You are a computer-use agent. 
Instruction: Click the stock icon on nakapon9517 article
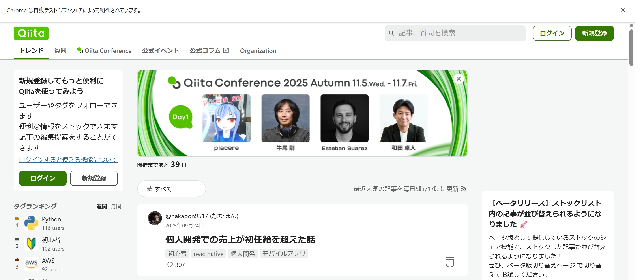point(449,262)
